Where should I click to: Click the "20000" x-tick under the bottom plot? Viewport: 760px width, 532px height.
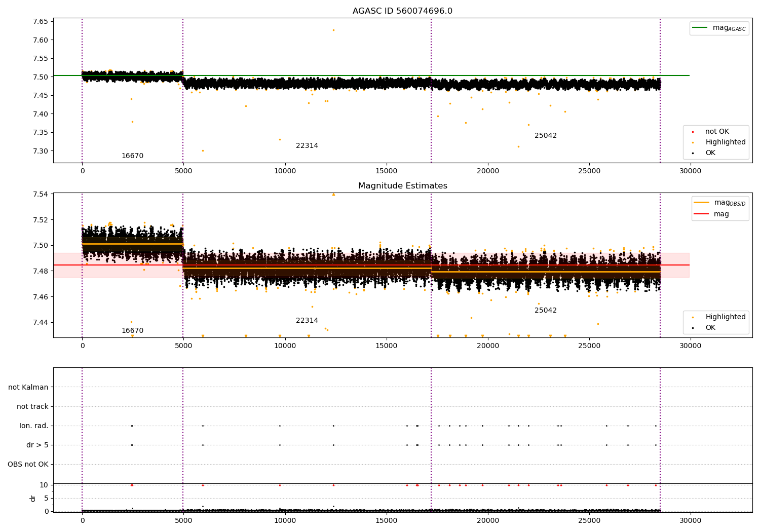pos(487,520)
